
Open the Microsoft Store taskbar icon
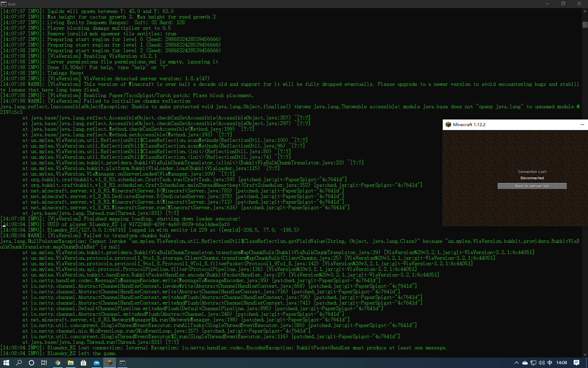click(x=83, y=362)
